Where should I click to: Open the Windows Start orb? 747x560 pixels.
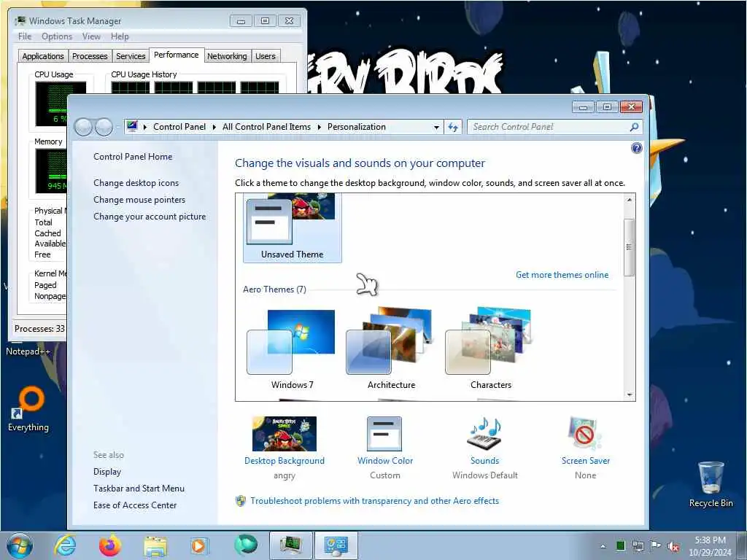click(20, 545)
